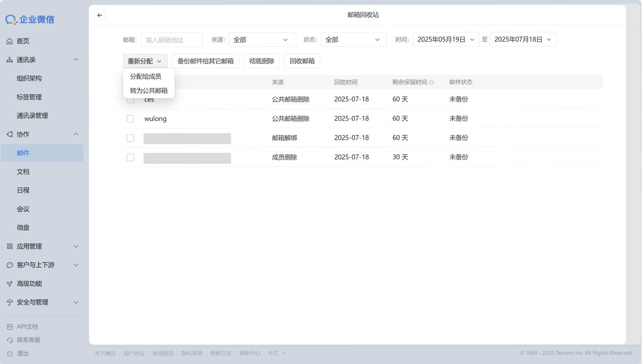Viewport: 642px width, 364px height.
Task: Open 通讯录管理 in the sidebar
Action: click(32, 116)
